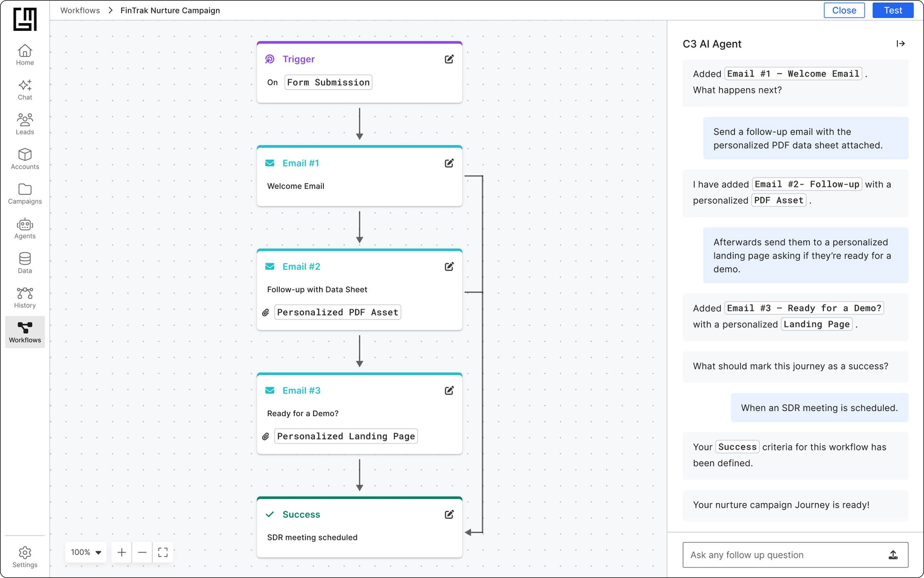Click the follow-up question input field
Screen dimensions: 924x578
(x=782, y=555)
